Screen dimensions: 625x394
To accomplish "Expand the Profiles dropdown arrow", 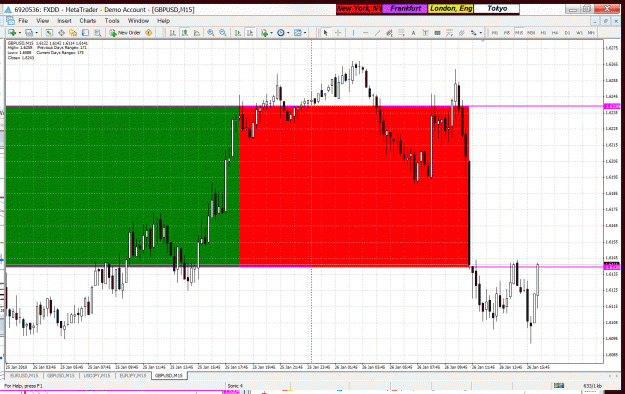I will coord(37,33).
